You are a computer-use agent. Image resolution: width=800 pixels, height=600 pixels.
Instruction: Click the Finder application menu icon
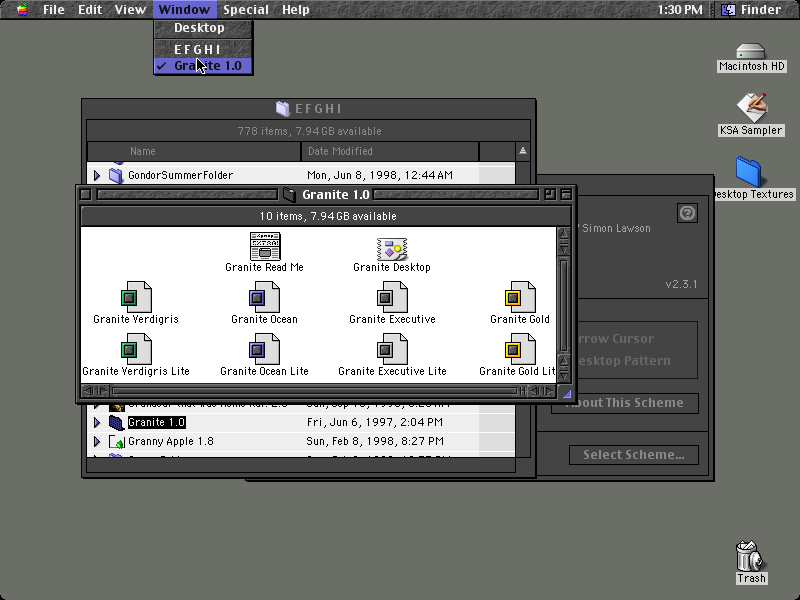point(728,9)
